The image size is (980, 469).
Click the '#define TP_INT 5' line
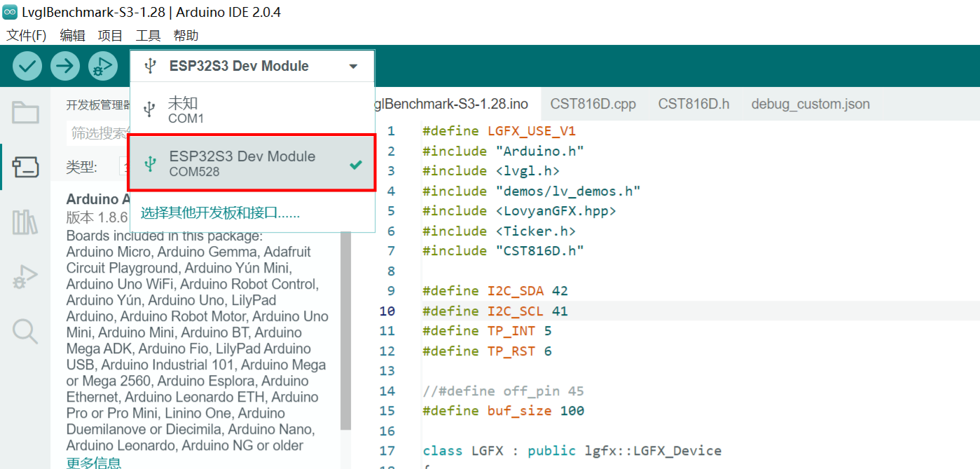tap(487, 331)
